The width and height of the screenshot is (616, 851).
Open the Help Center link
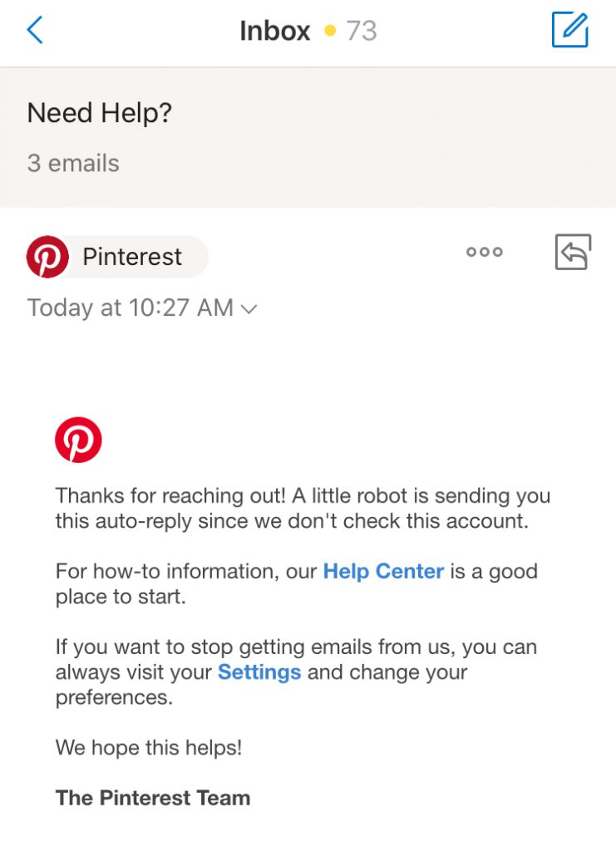[383, 572]
